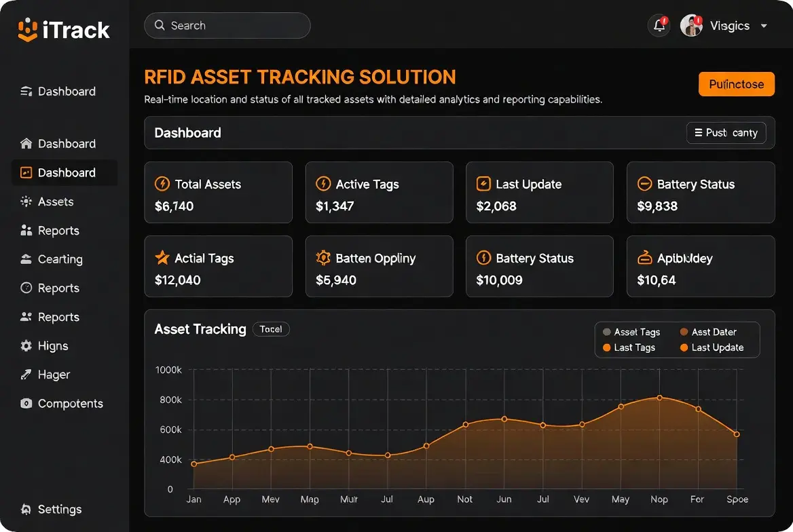Image resolution: width=793 pixels, height=532 pixels.
Task: Click the Last Update card icon
Action: click(x=483, y=184)
